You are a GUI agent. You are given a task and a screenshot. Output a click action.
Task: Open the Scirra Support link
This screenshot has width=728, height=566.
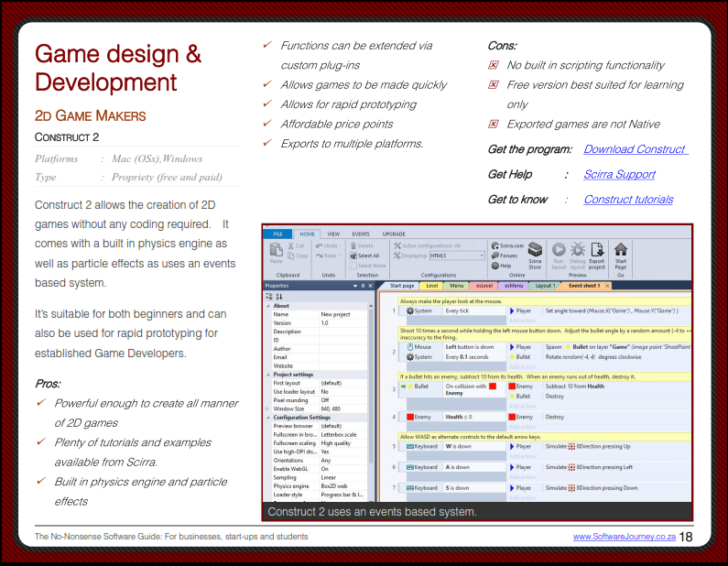click(619, 174)
